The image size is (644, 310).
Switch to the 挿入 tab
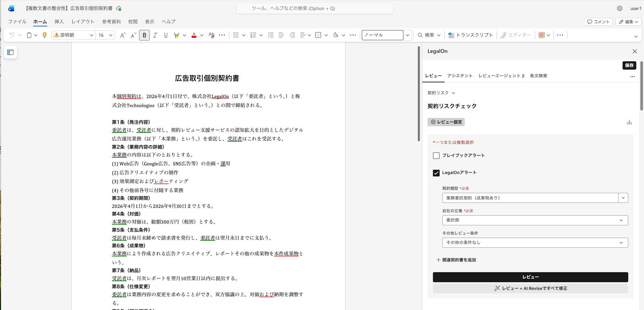(x=59, y=22)
